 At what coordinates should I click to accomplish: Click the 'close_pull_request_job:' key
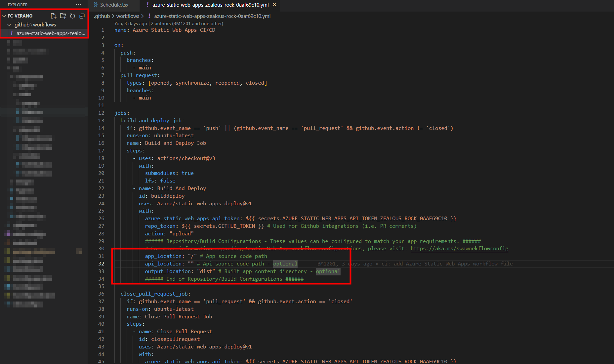coord(155,294)
